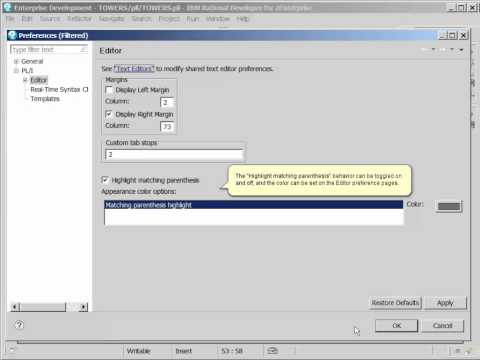The height and width of the screenshot is (360, 480).
Task: Follow the 'Text Editors' link
Action: click(134, 69)
